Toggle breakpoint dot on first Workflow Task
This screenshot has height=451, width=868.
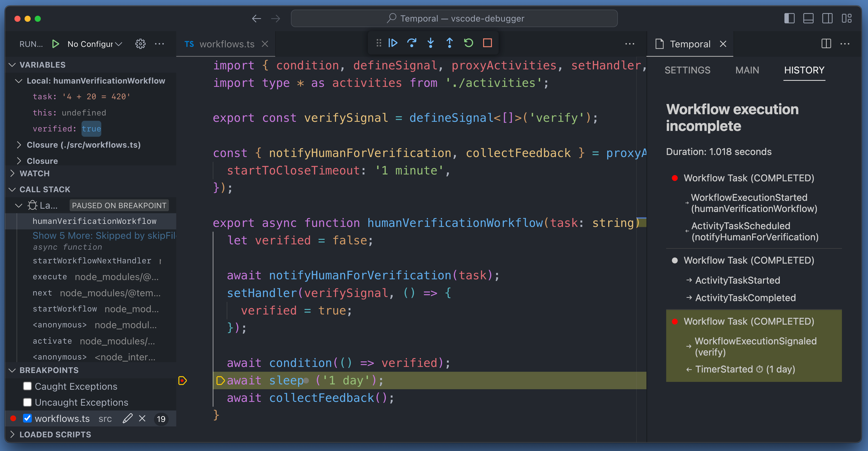pos(675,178)
